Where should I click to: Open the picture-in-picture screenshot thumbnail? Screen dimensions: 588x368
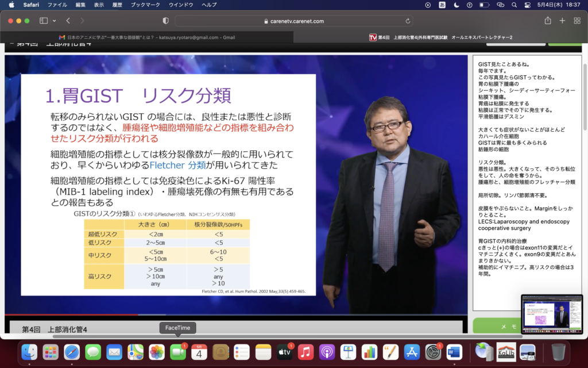click(552, 314)
